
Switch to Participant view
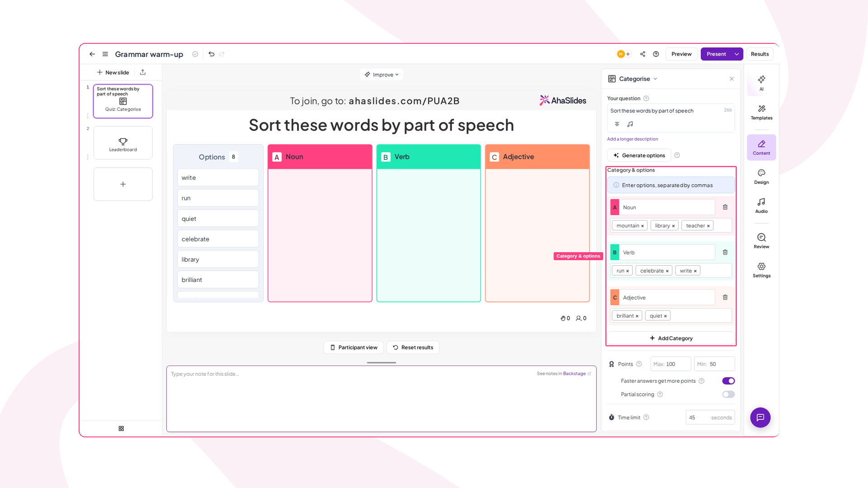354,347
